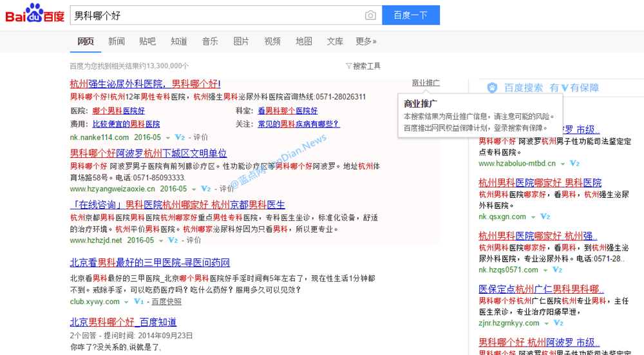This screenshot has height=355, width=644.
Task: Click 评价 next to www.hzhzjd.net
Action: coord(193,240)
